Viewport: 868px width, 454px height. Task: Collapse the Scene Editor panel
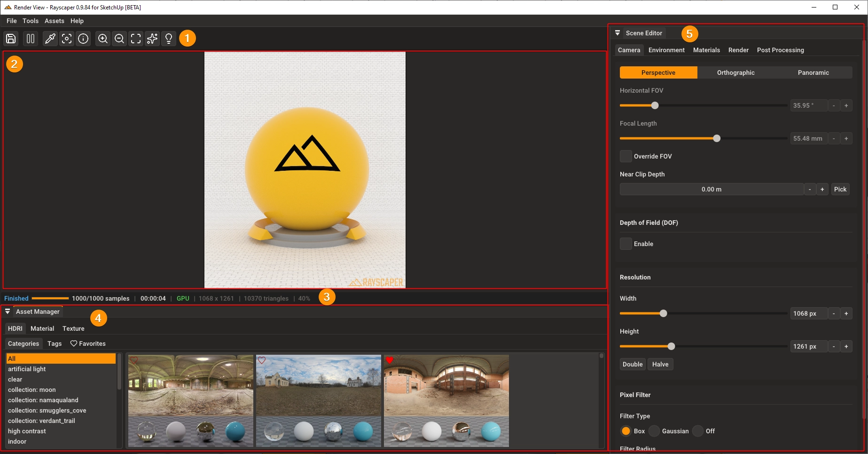[618, 32]
